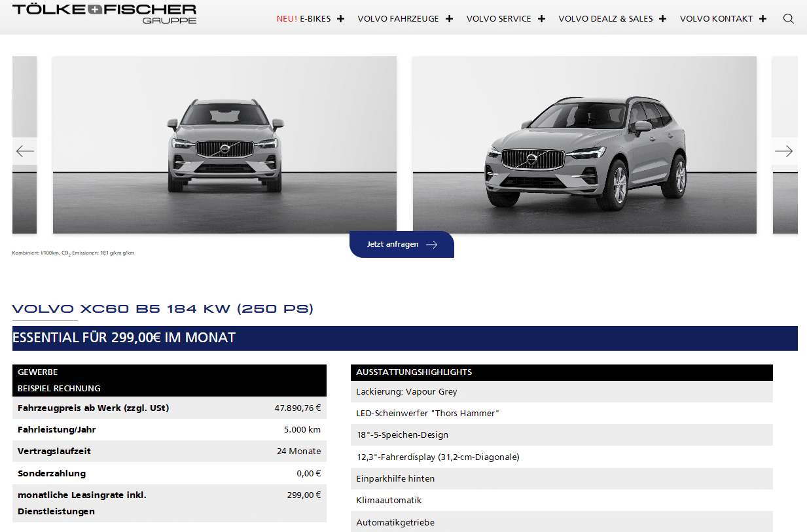The width and height of the screenshot is (807, 532).
Task: Select the angled-view Volvo XC60 image
Action: [x=584, y=145]
